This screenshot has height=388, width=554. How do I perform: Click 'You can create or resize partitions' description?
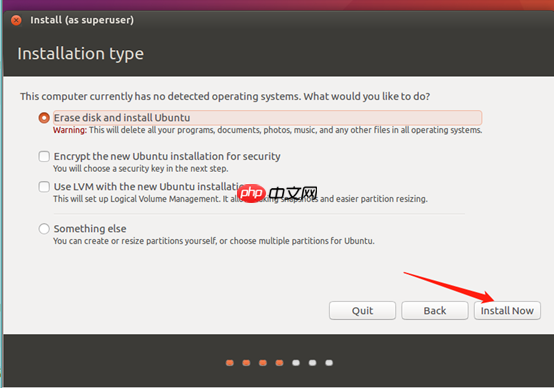tap(214, 241)
